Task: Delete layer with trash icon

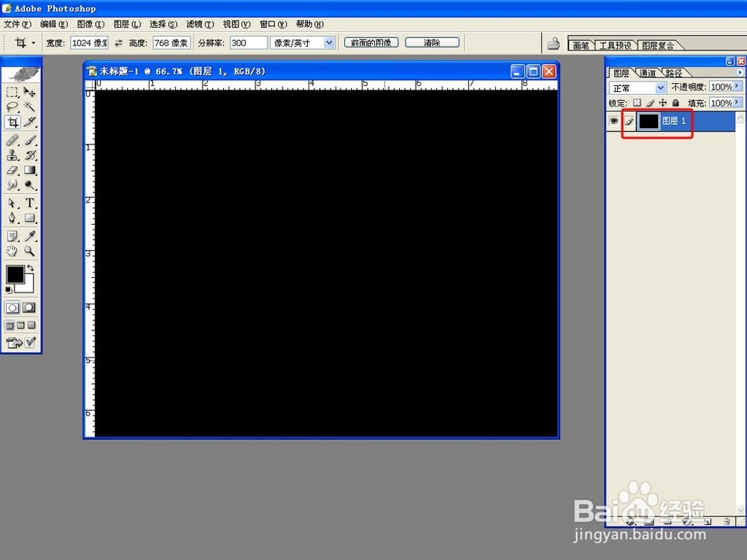Action: pos(727,521)
